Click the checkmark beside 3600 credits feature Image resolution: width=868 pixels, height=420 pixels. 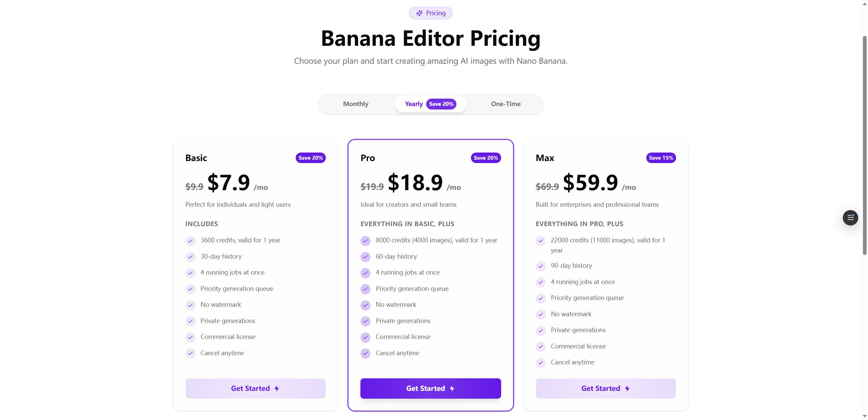190,241
